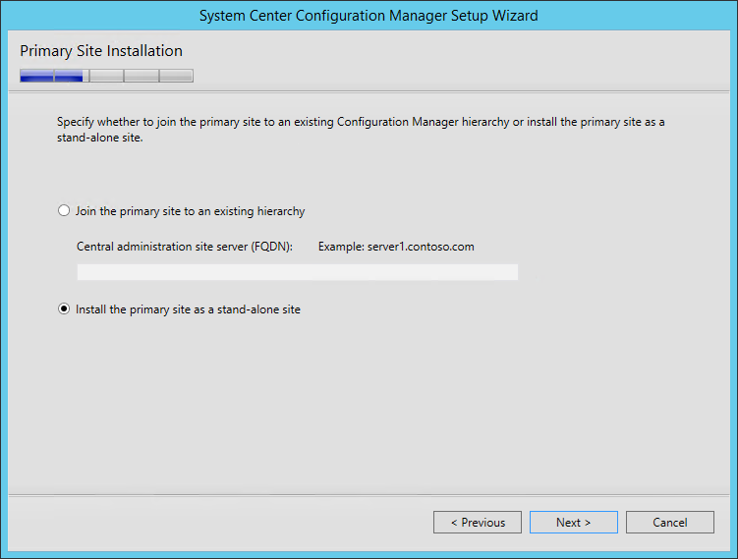Proceed with the Next button
The height and width of the screenshot is (560, 738).
click(x=574, y=523)
